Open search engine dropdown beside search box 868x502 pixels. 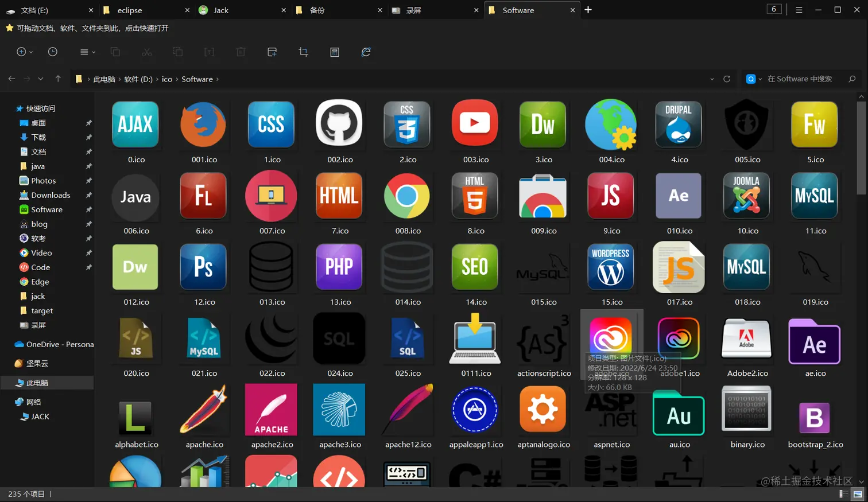coord(760,79)
